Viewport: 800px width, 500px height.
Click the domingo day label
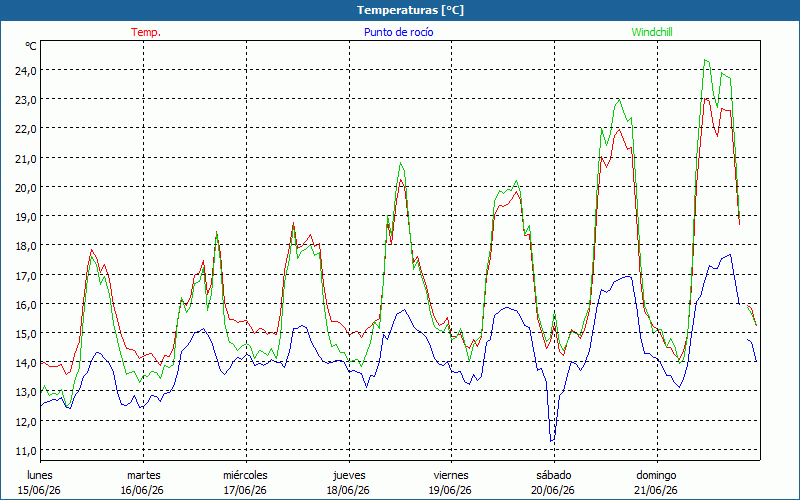pyautogui.click(x=656, y=475)
